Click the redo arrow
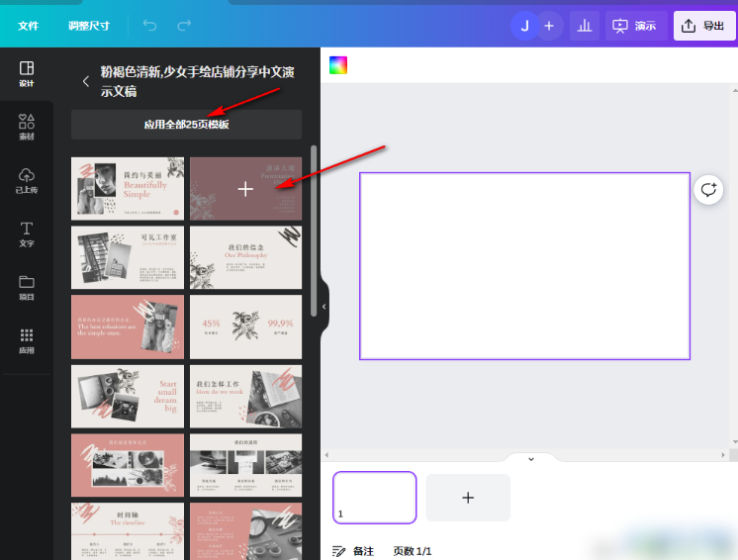 (184, 26)
